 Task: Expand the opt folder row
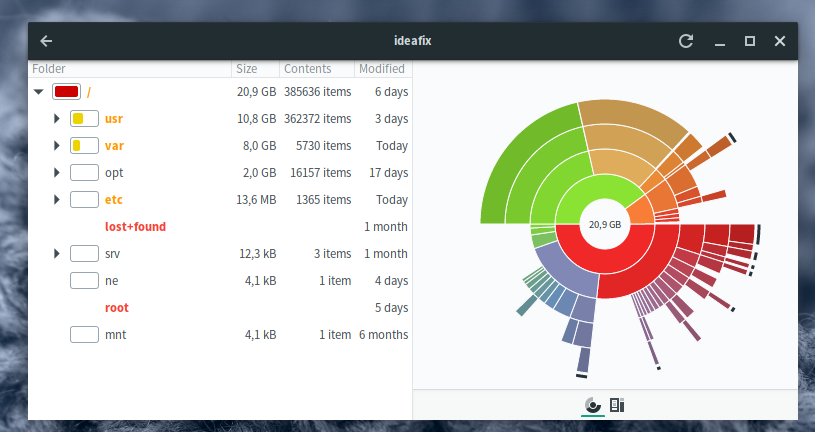(x=57, y=173)
